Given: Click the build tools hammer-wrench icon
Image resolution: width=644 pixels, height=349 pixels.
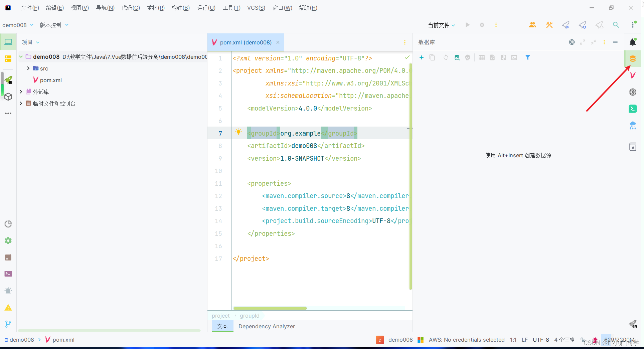Looking at the screenshot, I should point(549,25).
